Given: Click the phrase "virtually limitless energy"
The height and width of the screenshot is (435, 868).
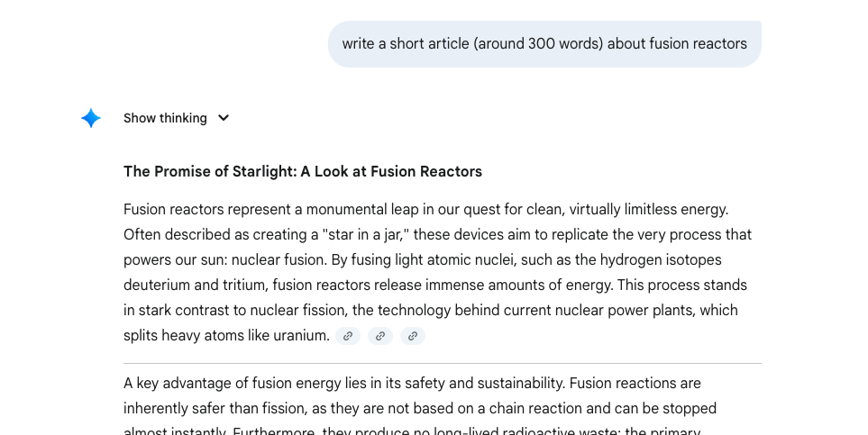Looking at the screenshot, I should [642, 209].
